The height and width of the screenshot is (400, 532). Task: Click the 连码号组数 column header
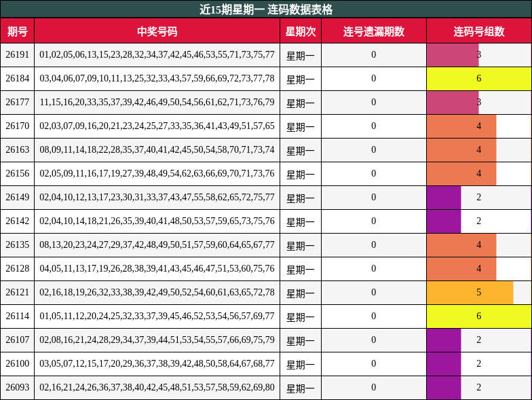[x=479, y=31]
